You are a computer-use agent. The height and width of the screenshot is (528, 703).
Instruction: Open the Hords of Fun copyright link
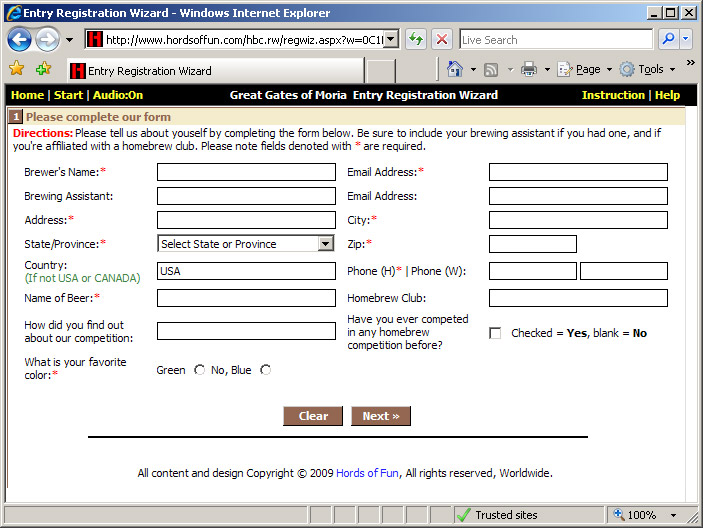click(368, 473)
